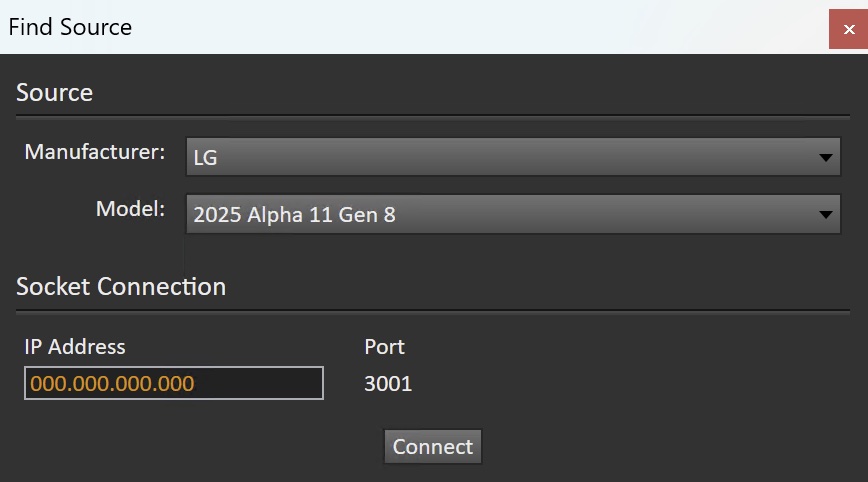Click the Manufacturer dropdown arrow
Viewport: 868px width, 482px height.
click(x=825, y=157)
